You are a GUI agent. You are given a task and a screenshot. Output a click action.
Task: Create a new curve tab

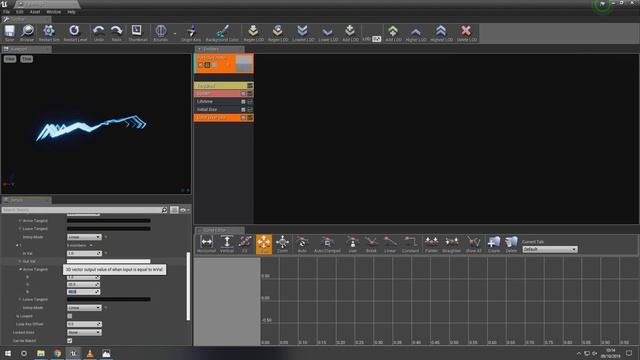pyautogui.click(x=494, y=244)
